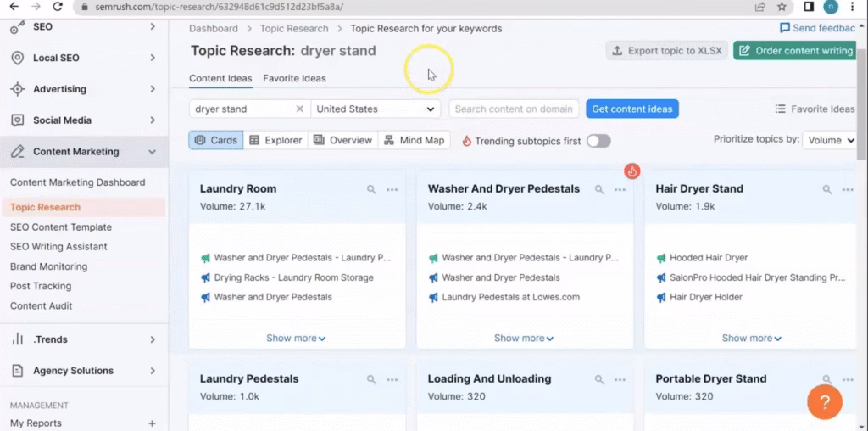Select the Explorer view
The height and width of the screenshot is (431, 868).
click(275, 141)
